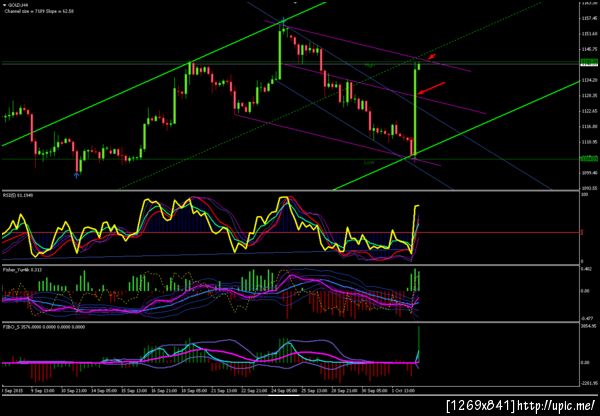Click the small blue up arrow below the 10 Sep low

76,175
